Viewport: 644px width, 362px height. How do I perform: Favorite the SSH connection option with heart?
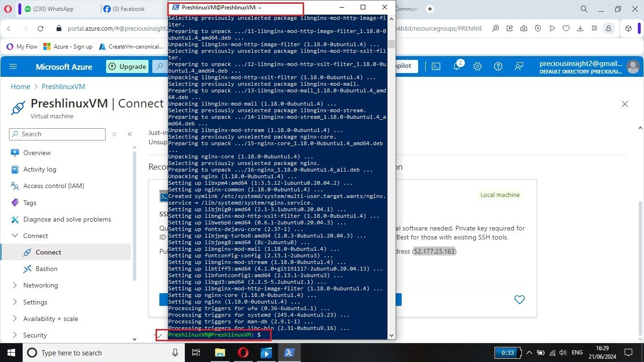520,299
